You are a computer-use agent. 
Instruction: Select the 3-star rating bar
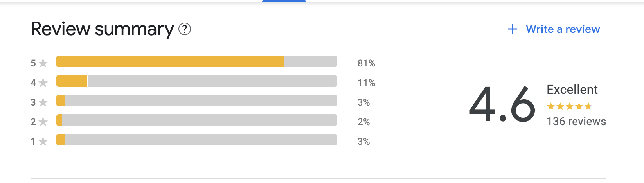(197, 100)
